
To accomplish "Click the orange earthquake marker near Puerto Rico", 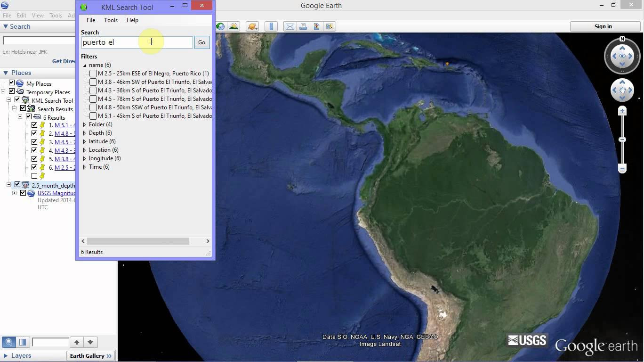I will tap(447, 64).
